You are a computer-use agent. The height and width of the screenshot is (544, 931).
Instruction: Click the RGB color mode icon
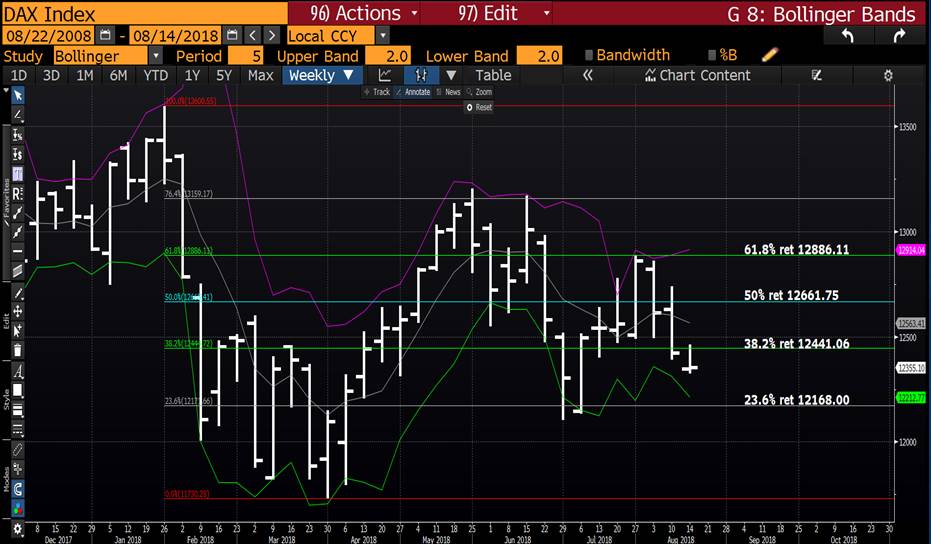coord(18,509)
